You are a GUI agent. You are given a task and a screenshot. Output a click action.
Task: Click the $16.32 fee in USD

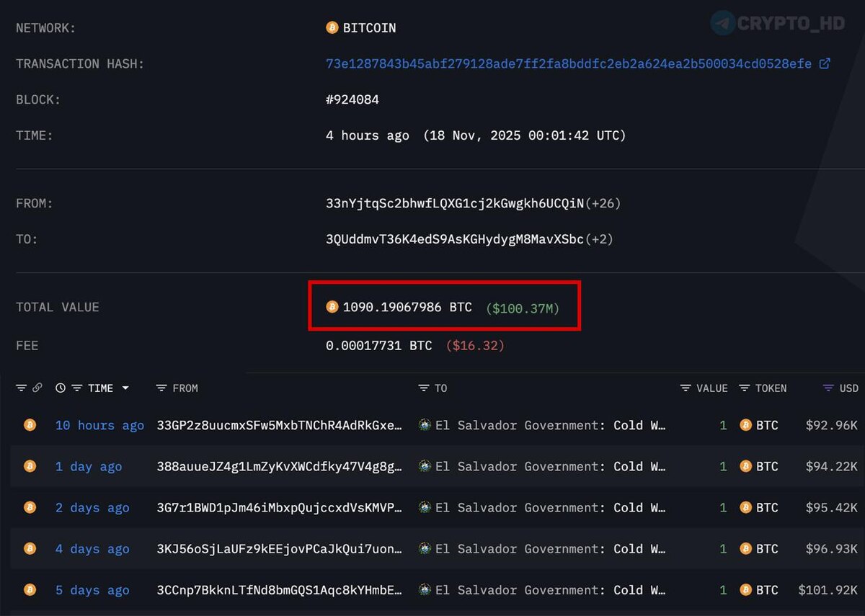(x=475, y=345)
